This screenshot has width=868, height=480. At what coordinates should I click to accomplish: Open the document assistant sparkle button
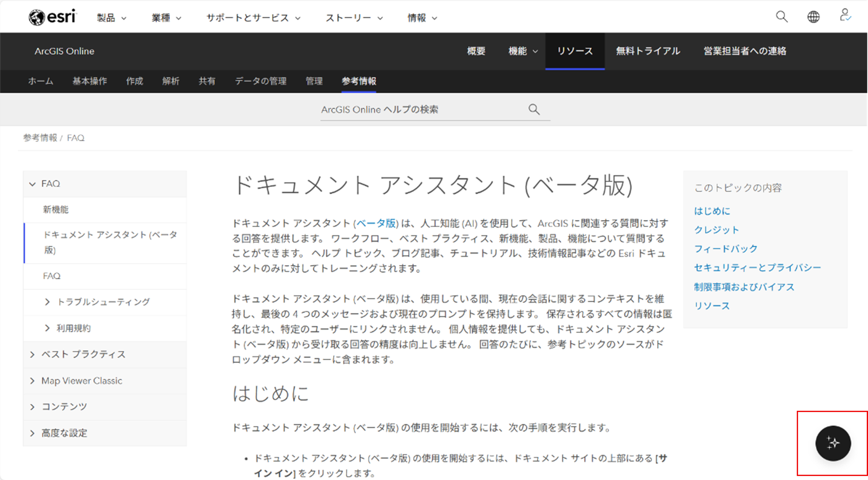(833, 443)
